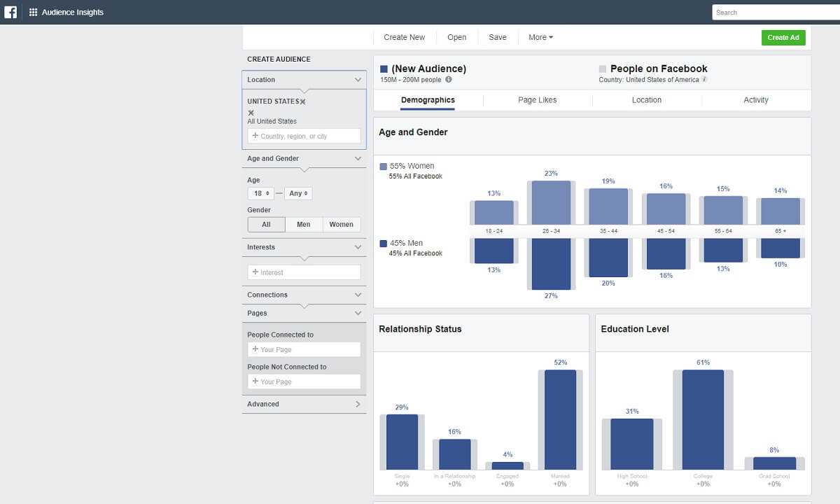Click the In a Relationship 16% bar
This screenshot has height=504, width=840.
(455, 454)
